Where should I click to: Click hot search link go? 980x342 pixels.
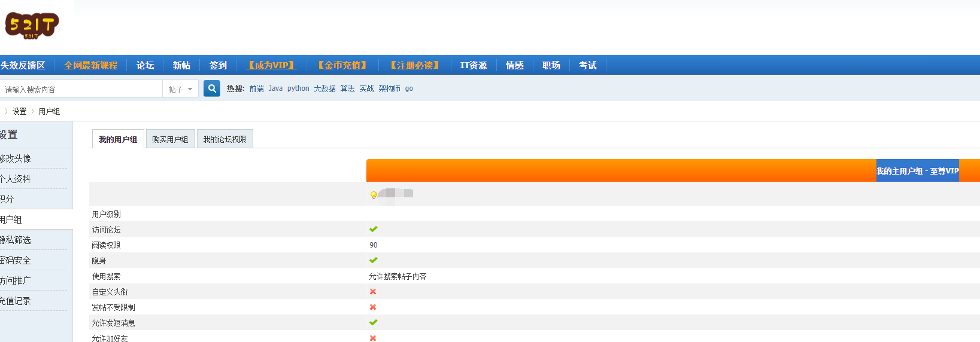pos(409,88)
